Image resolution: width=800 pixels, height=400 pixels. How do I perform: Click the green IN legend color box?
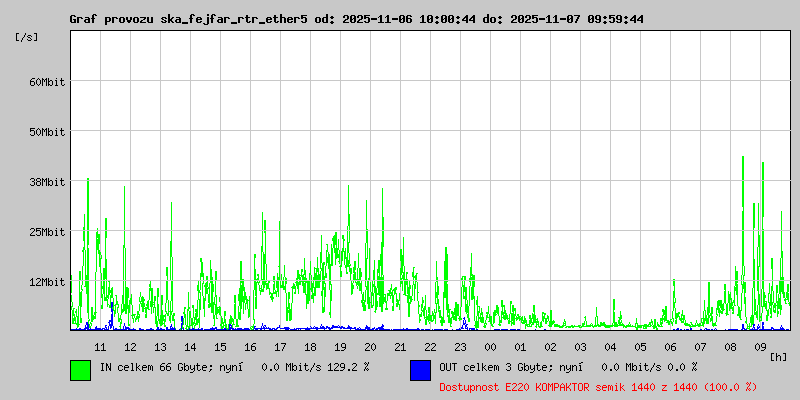(80, 370)
